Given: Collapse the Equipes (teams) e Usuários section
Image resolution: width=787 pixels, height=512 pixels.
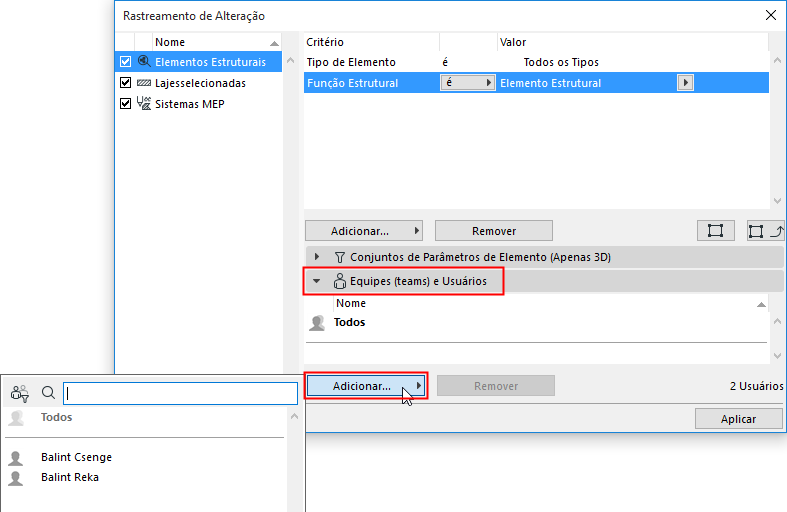Looking at the screenshot, I should click(317, 282).
